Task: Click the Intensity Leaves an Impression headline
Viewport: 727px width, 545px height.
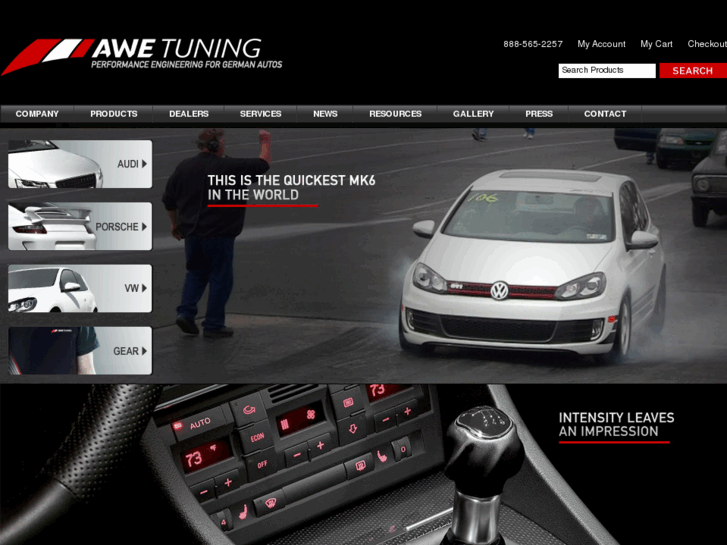Action: pyautogui.click(x=616, y=424)
